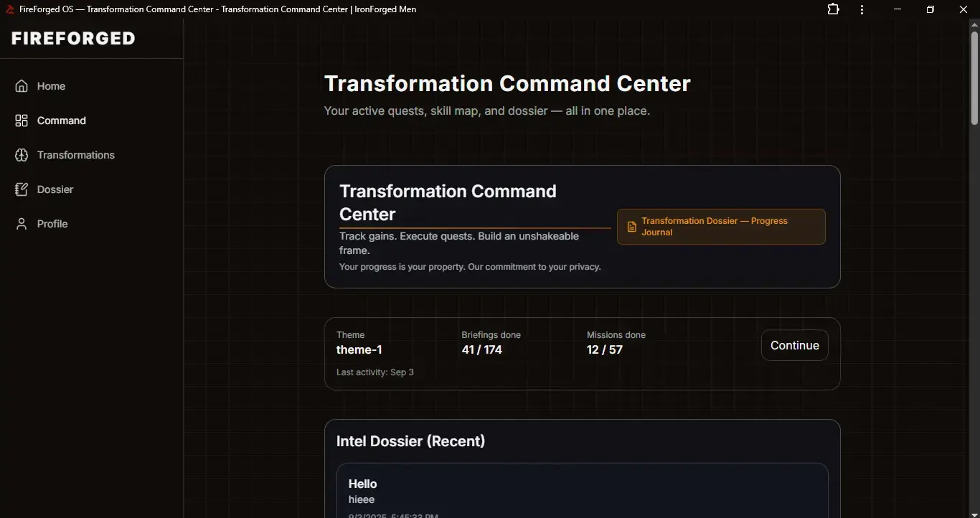Click the Command grid icon in sidebar
This screenshot has width=980, height=518.
[22, 121]
